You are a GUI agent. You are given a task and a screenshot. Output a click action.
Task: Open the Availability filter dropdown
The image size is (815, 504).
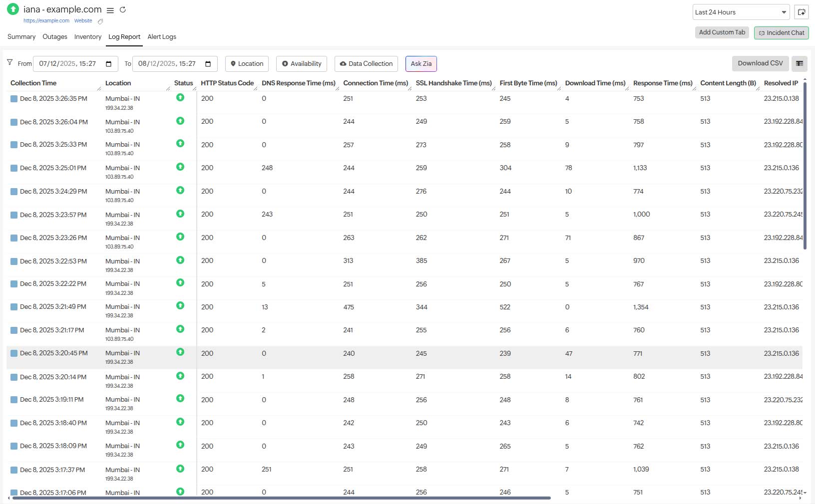[x=302, y=64]
